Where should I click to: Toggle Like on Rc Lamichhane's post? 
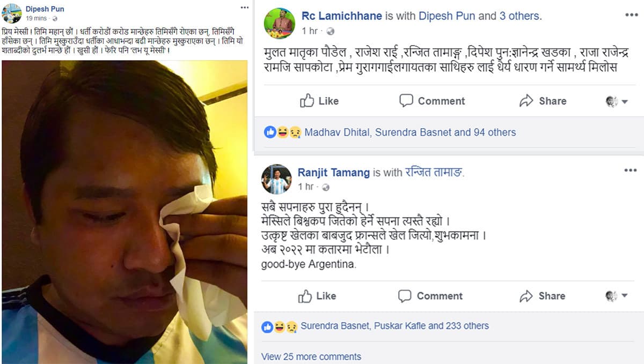(x=320, y=101)
